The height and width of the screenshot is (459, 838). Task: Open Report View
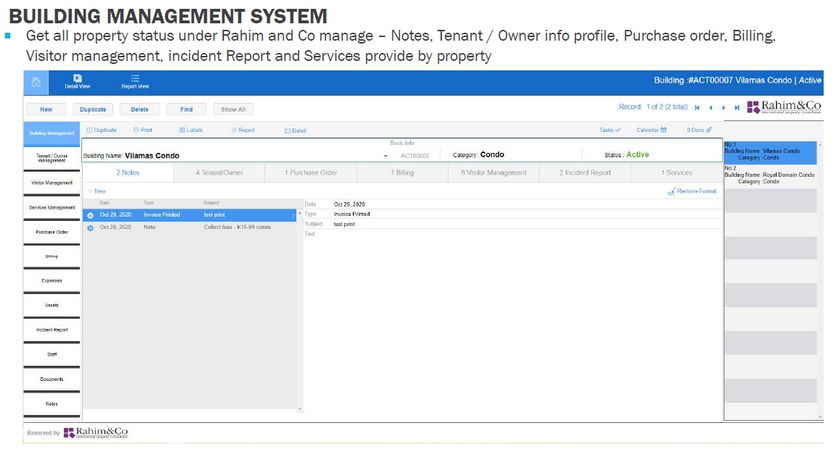point(135,81)
